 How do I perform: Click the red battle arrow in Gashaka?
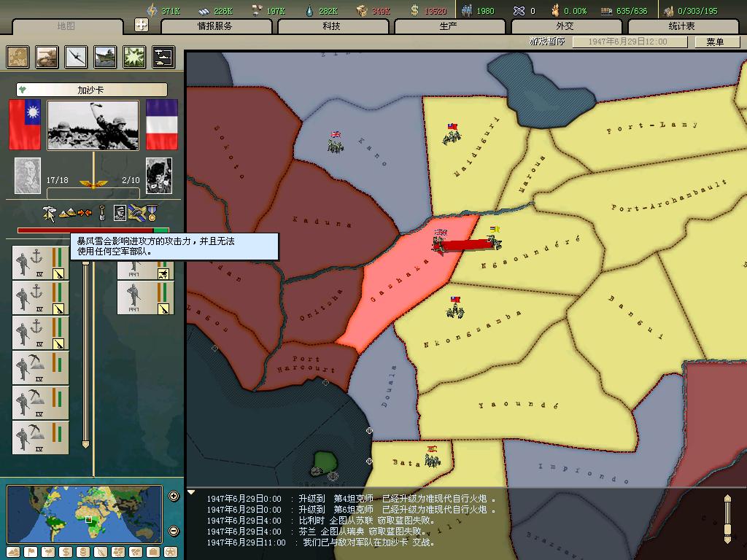[x=465, y=245]
